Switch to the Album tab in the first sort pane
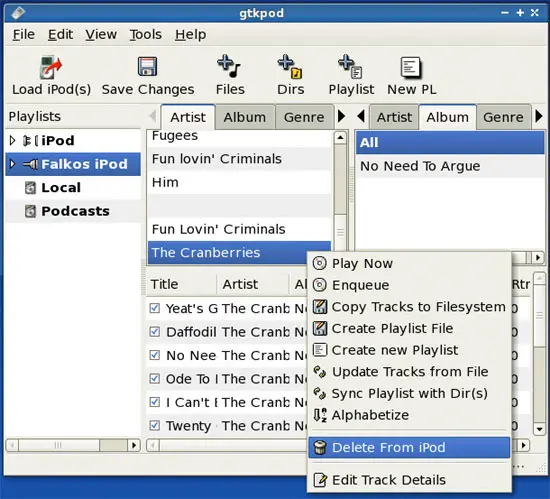The height and width of the screenshot is (499, 550). point(245,117)
